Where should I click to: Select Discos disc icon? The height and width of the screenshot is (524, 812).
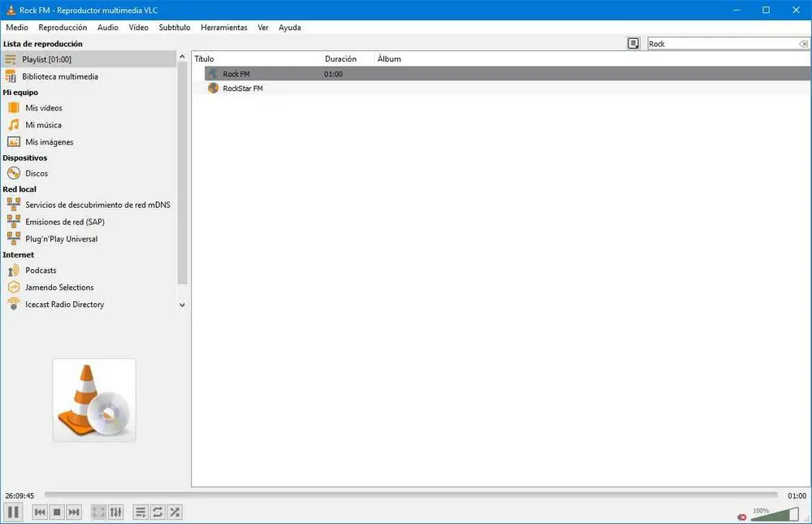pos(14,173)
